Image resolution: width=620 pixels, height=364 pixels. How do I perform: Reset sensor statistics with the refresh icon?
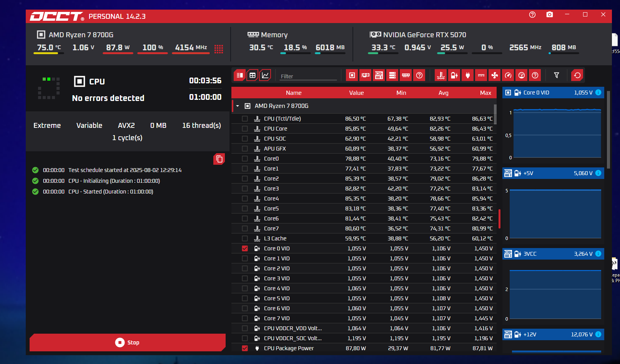(x=577, y=75)
